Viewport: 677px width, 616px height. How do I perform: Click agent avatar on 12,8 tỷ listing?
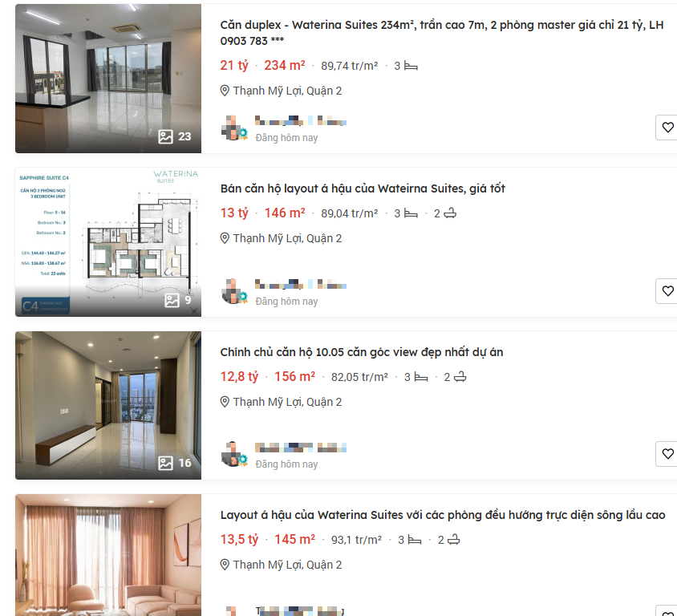[x=233, y=454]
